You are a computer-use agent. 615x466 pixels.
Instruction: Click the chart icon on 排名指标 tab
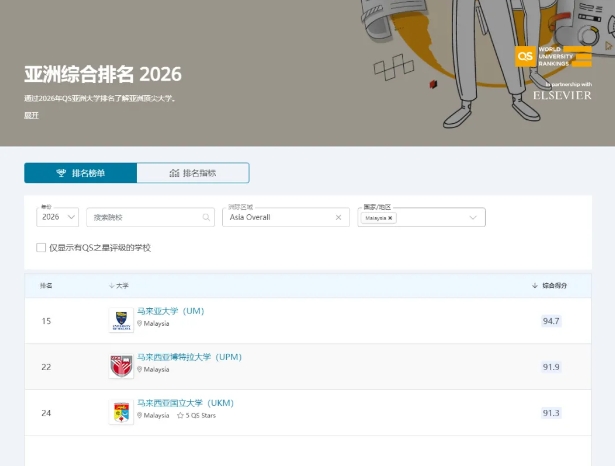tap(174, 173)
